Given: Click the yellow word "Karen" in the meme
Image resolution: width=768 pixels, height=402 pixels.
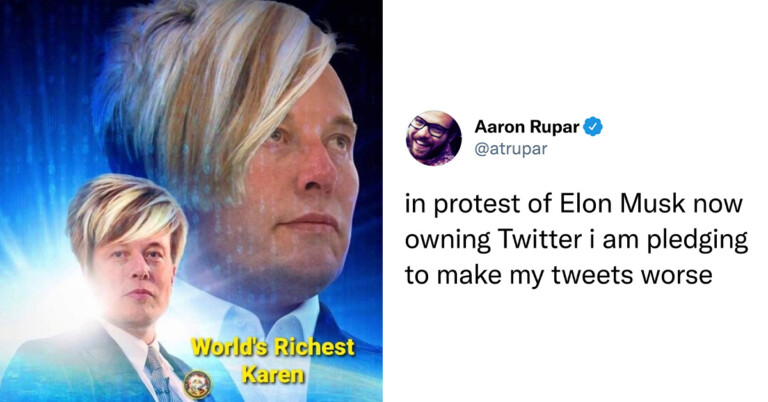Looking at the screenshot, I should click(273, 375).
